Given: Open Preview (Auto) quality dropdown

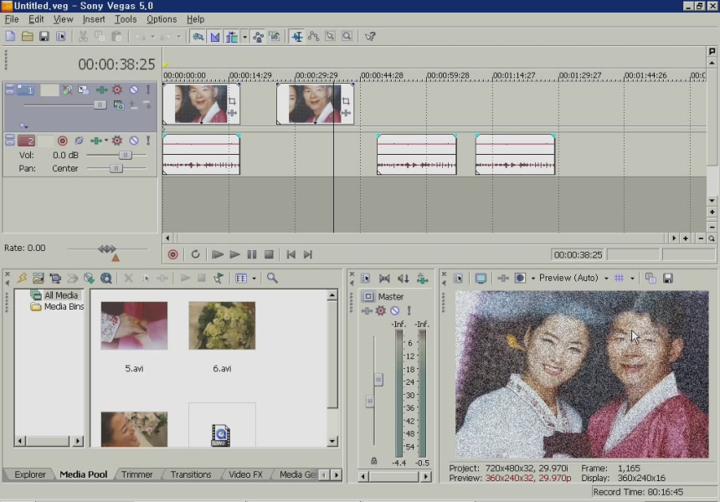Looking at the screenshot, I should click(606, 278).
